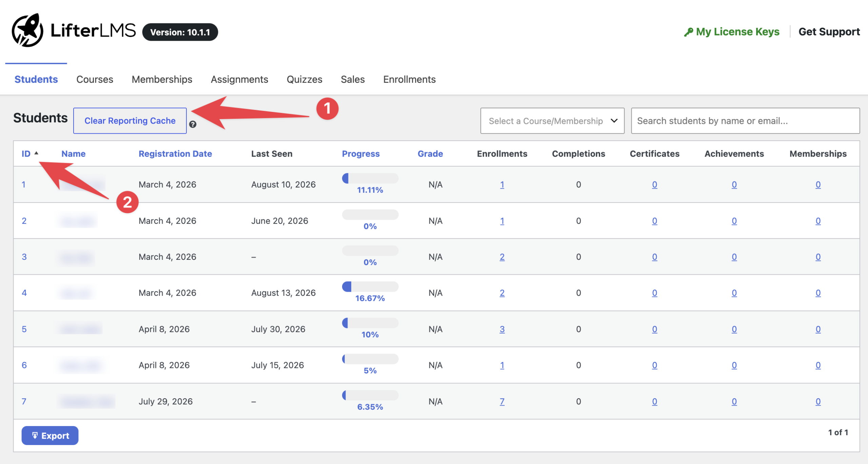Switch to the Quizzes tab
This screenshot has height=464, width=868.
point(304,79)
